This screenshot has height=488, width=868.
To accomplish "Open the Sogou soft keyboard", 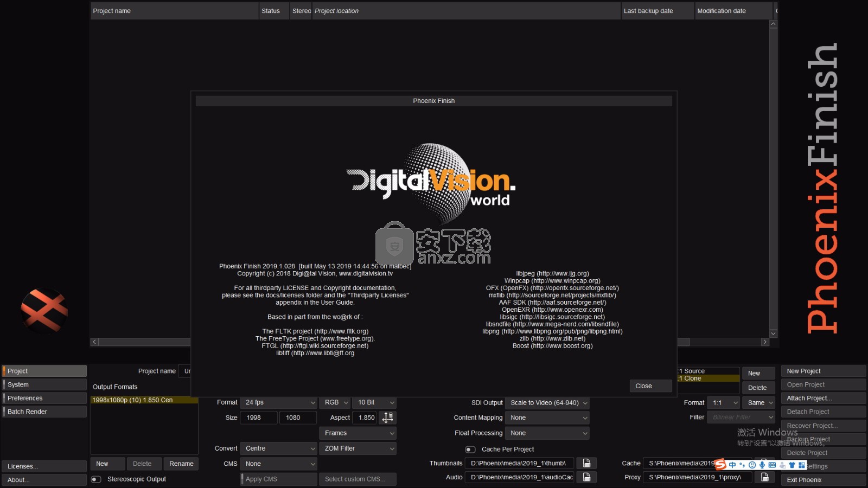I will pyautogui.click(x=772, y=465).
